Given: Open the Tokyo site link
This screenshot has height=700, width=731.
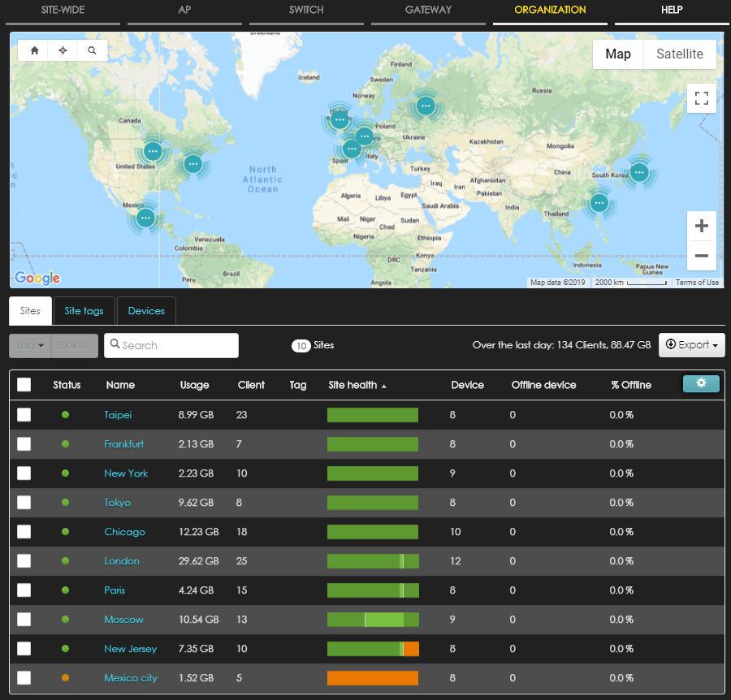Looking at the screenshot, I should coord(118,503).
